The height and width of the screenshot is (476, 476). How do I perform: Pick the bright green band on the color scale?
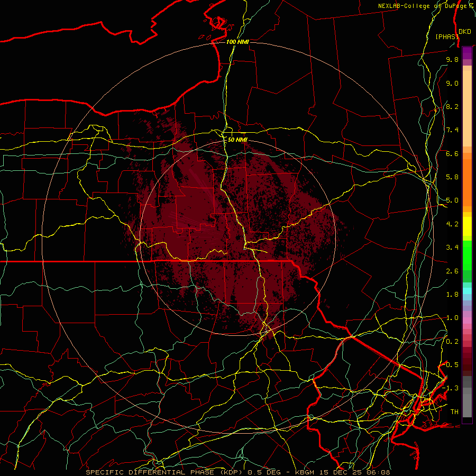467,255
